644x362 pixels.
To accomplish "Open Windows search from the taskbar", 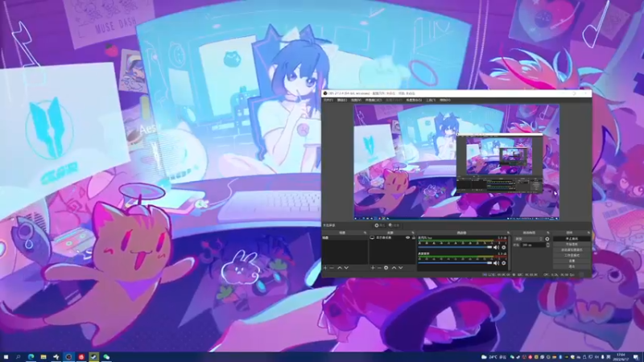I will coord(18,357).
